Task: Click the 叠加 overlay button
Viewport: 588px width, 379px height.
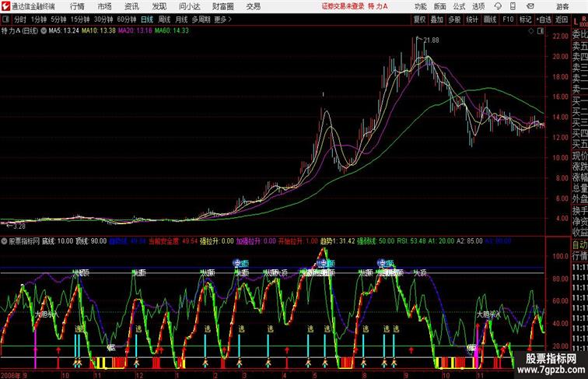Action: tap(437, 19)
